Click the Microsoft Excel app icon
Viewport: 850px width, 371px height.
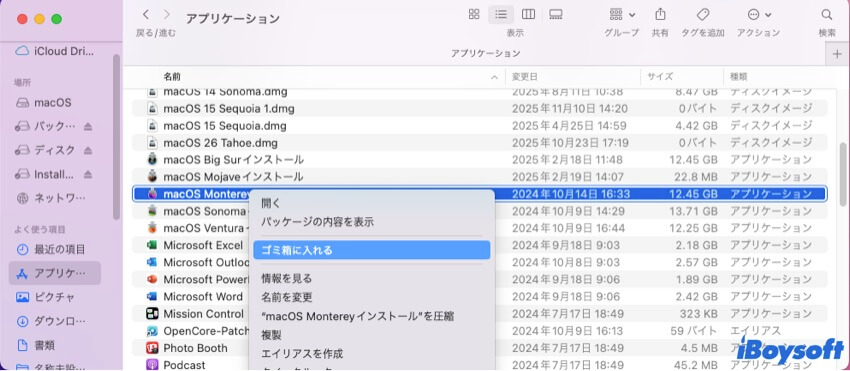pyautogui.click(x=152, y=245)
